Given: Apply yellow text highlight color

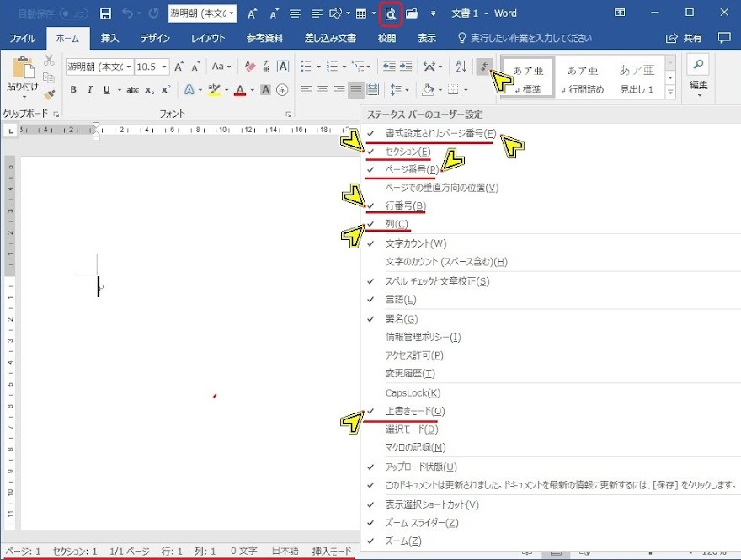Looking at the screenshot, I should click(214, 88).
